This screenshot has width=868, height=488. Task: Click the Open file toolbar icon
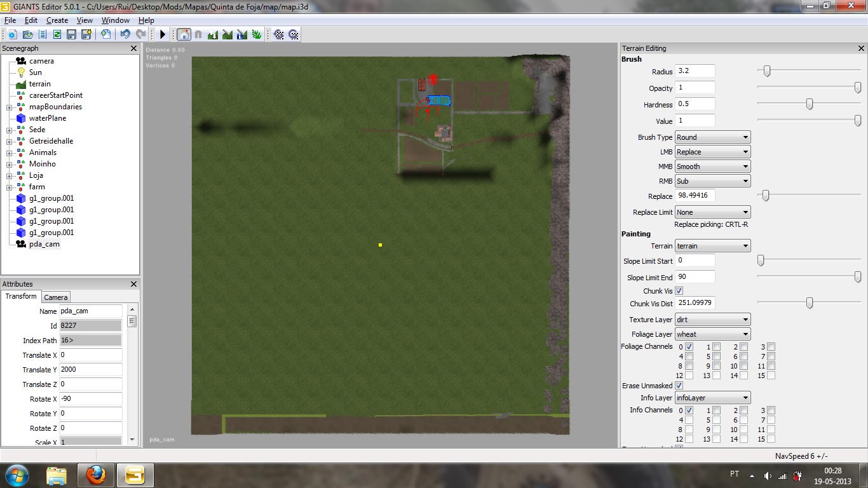27,34
